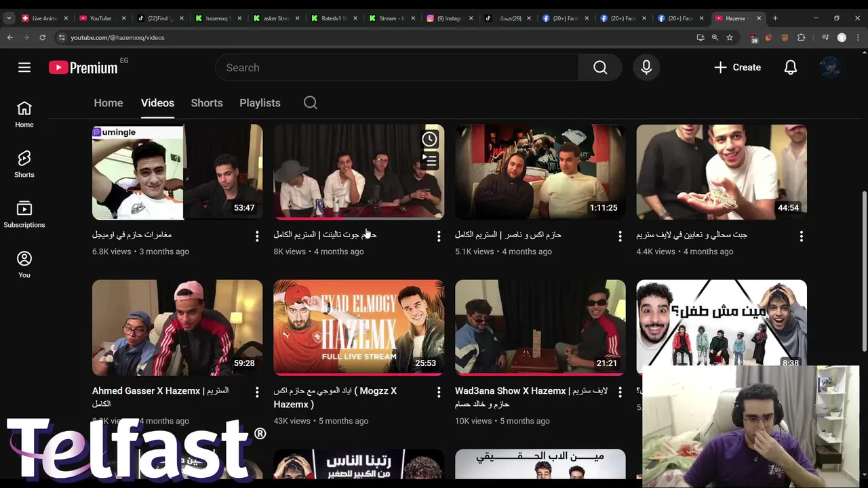Click the YouTube Premium logo
The height and width of the screenshot is (488, 868).
[83, 67]
